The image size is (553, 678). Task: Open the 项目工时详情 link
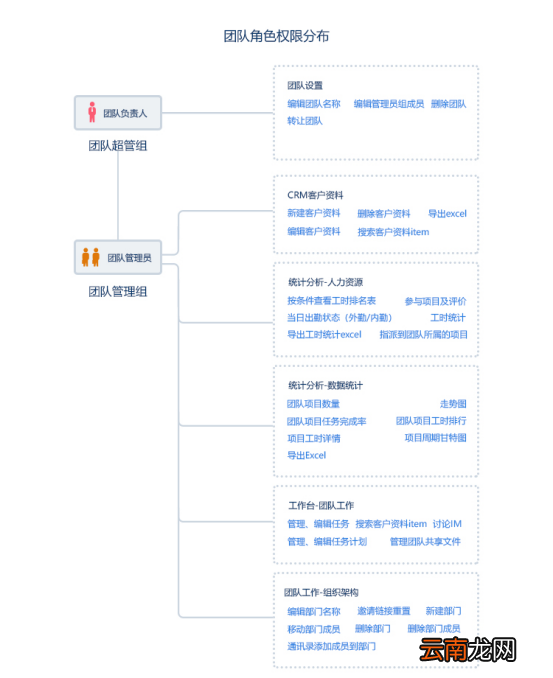(314, 438)
